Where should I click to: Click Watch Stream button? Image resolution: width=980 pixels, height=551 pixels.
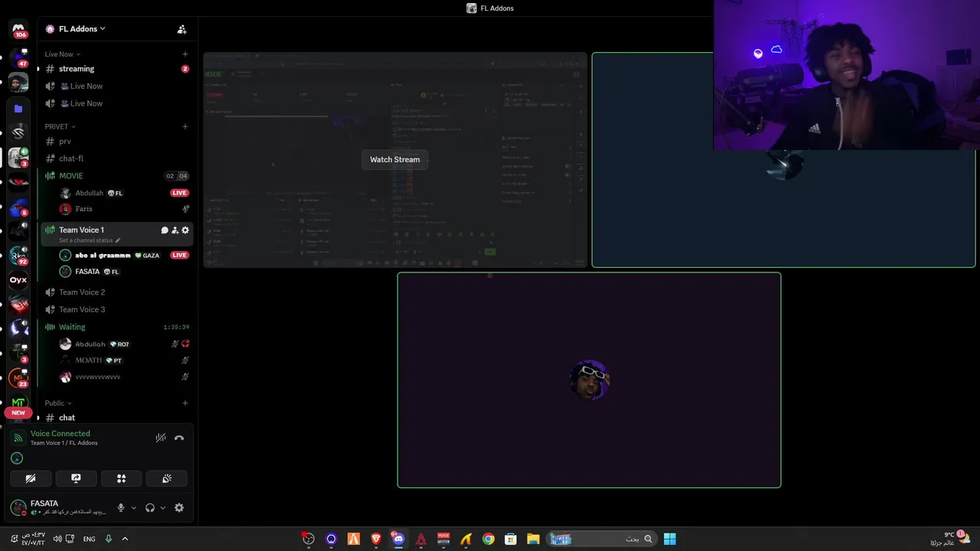pos(395,160)
